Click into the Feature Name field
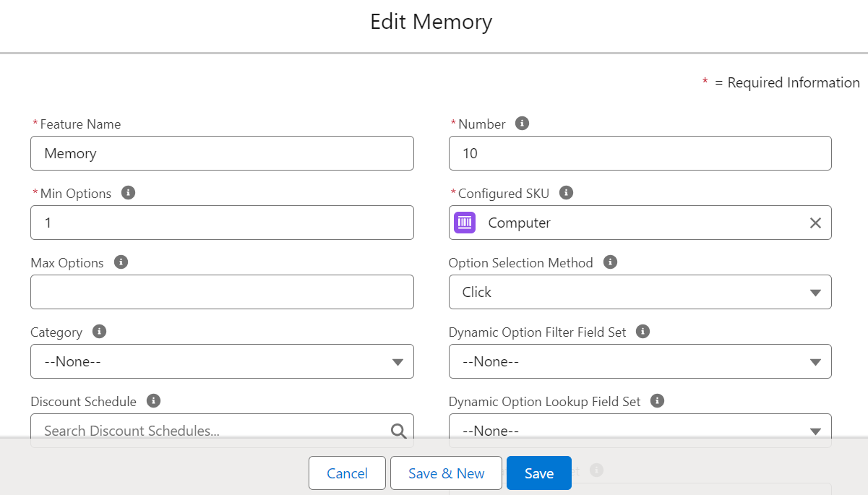868x495 pixels. point(222,153)
